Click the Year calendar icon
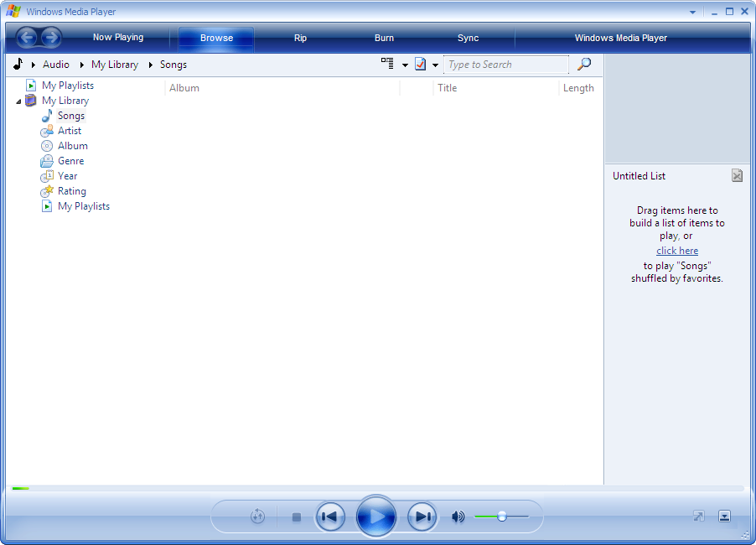The width and height of the screenshot is (756, 545). 47,176
